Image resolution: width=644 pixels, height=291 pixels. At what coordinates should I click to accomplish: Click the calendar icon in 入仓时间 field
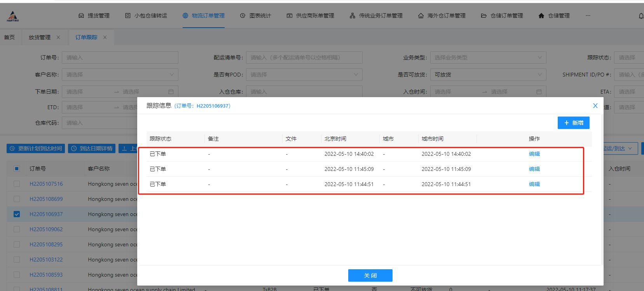point(539,92)
